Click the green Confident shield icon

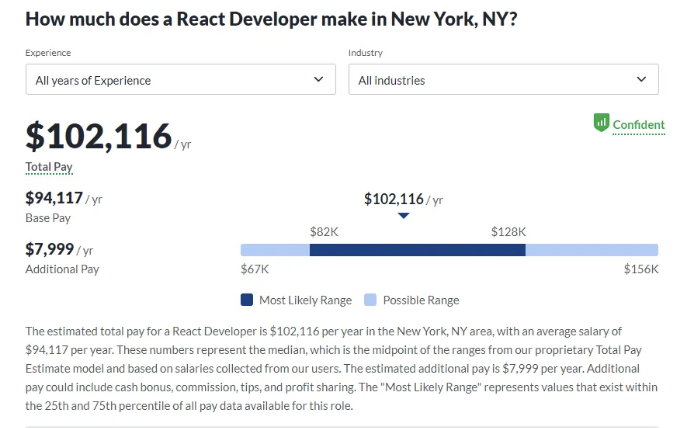tap(601, 123)
